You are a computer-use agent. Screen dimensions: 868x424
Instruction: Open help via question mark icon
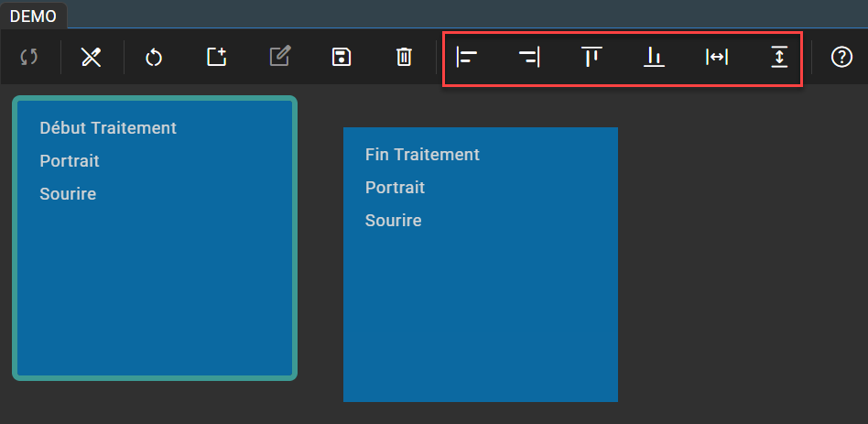click(x=841, y=57)
